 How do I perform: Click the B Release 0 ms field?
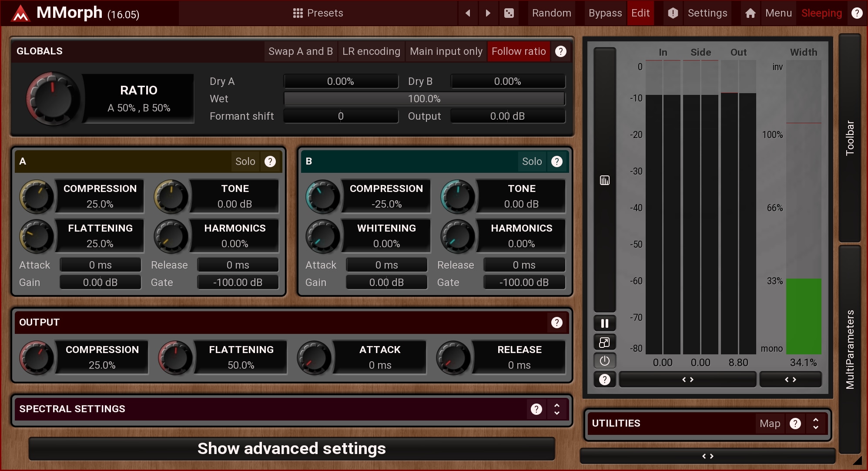pos(524,265)
